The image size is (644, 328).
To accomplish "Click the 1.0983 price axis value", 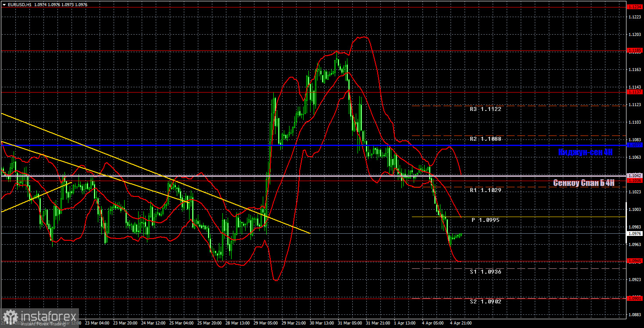I will click(x=635, y=227).
